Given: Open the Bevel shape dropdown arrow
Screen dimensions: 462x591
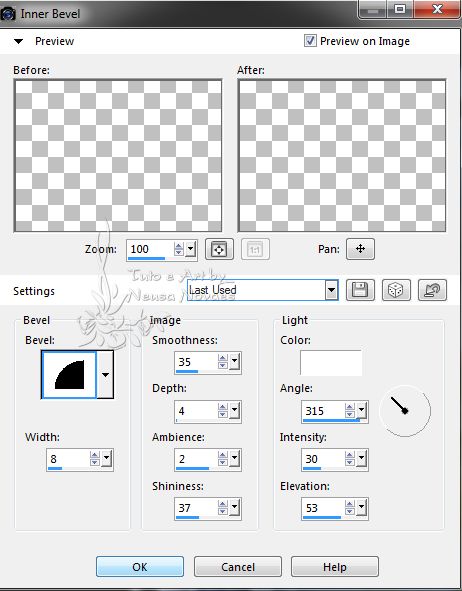Looking at the screenshot, I should coord(105,374).
